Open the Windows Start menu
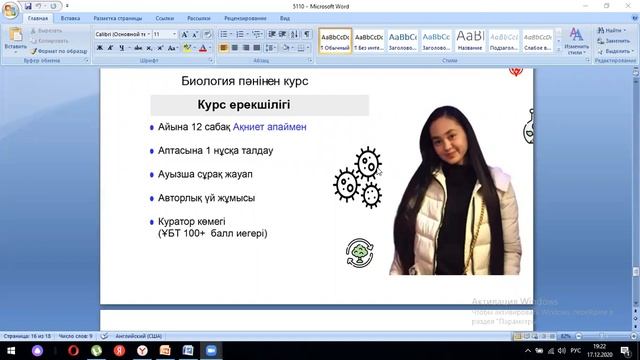640x360 pixels. [x=11, y=351]
